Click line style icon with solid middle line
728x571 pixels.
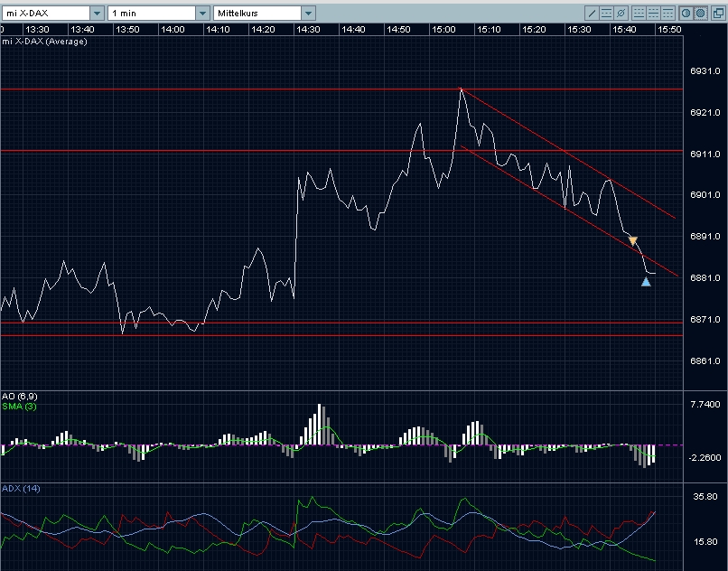click(x=651, y=14)
